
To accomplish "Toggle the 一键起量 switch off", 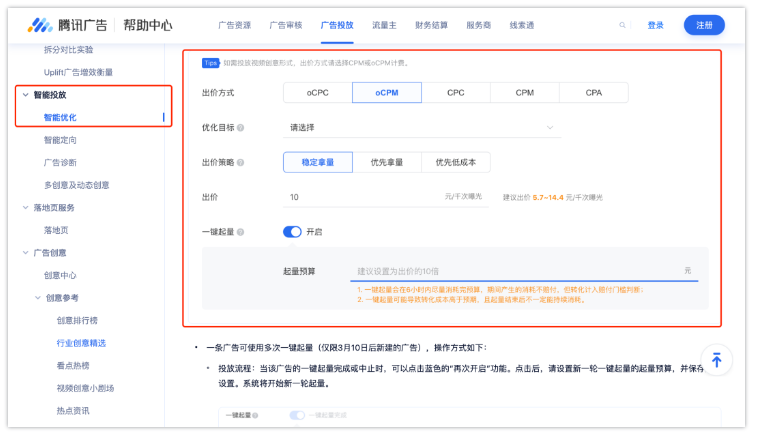I will (x=292, y=232).
